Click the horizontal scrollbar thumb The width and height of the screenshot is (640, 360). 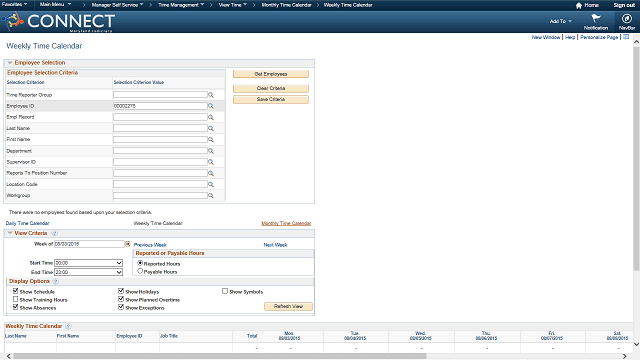[220, 356]
